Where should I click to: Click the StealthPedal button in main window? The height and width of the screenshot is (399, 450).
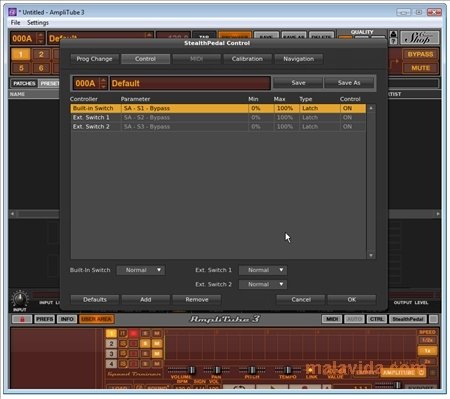(408, 319)
